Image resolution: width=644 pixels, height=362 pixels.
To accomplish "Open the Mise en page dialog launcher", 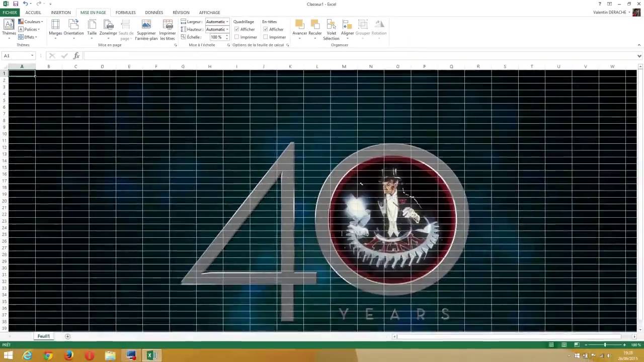I will (x=176, y=45).
